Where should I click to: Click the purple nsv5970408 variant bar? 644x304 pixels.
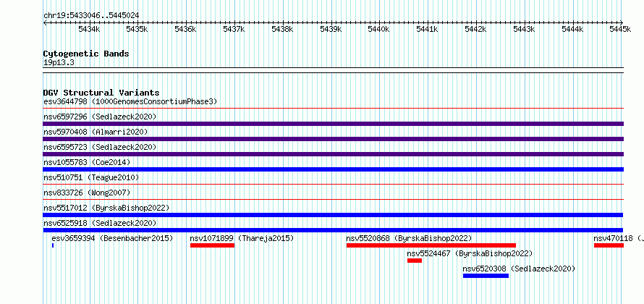333,139
